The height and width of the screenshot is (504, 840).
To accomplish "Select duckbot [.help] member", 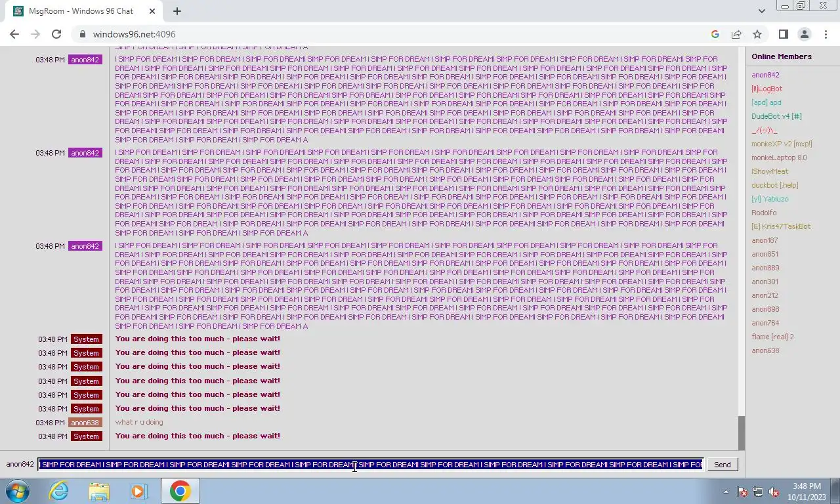I will coord(774,185).
